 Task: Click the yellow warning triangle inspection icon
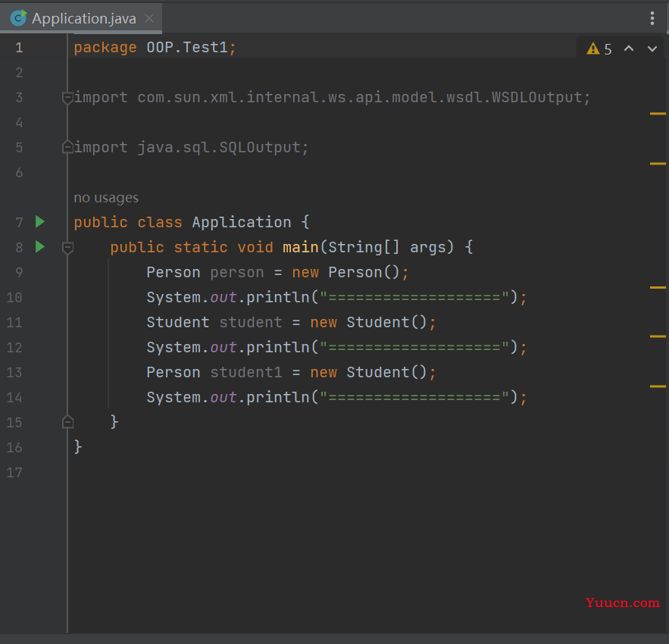[593, 48]
